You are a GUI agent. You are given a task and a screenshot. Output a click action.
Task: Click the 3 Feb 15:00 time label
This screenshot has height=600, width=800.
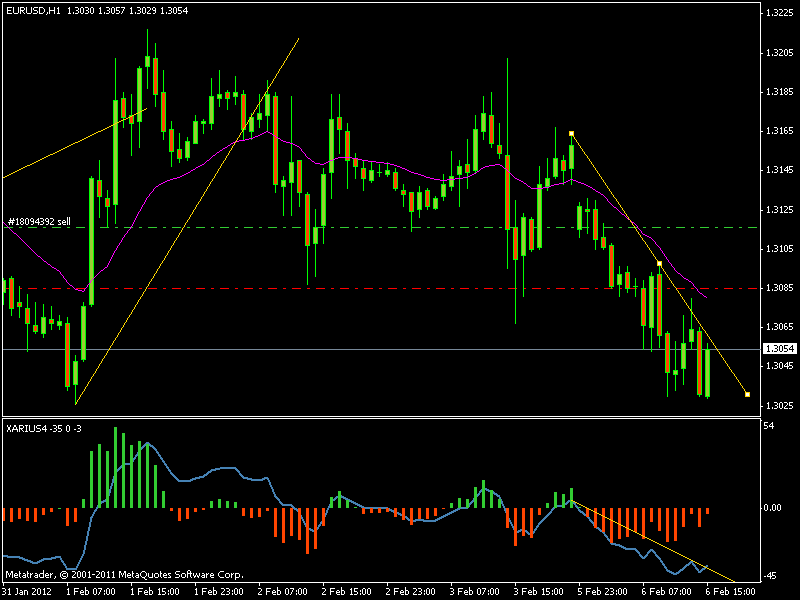point(538,591)
